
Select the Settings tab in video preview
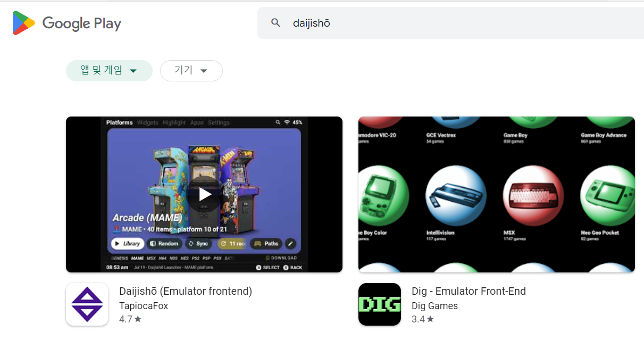(x=219, y=122)
